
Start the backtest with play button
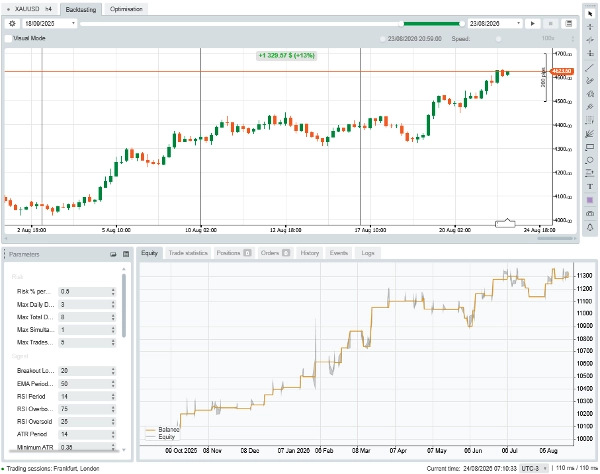tap(533, 24)
